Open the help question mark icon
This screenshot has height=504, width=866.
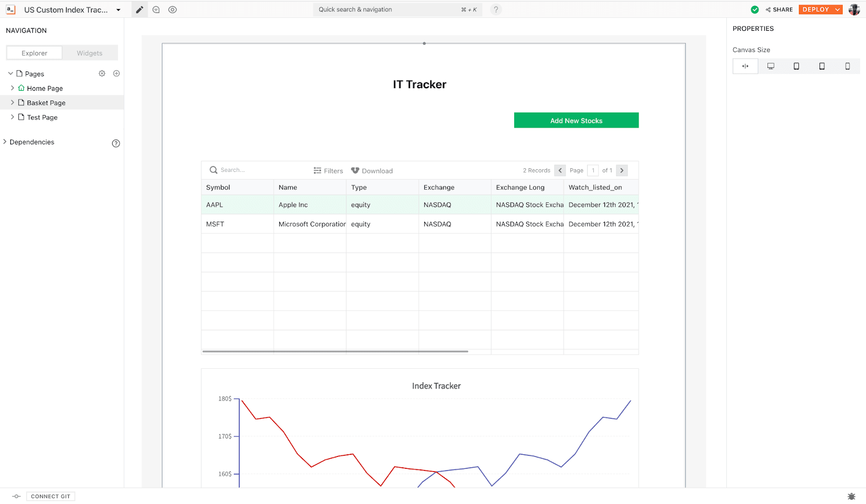click(x=496, y=10)
